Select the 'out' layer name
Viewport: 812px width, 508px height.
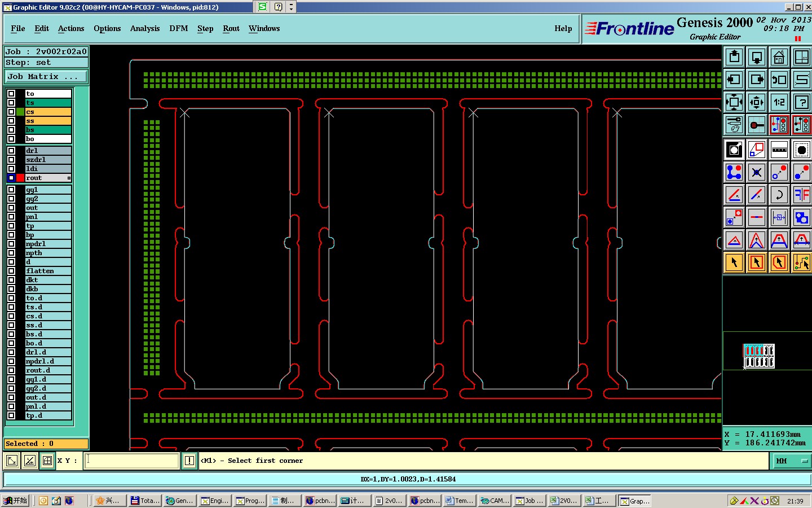click(x=48, y=208)
